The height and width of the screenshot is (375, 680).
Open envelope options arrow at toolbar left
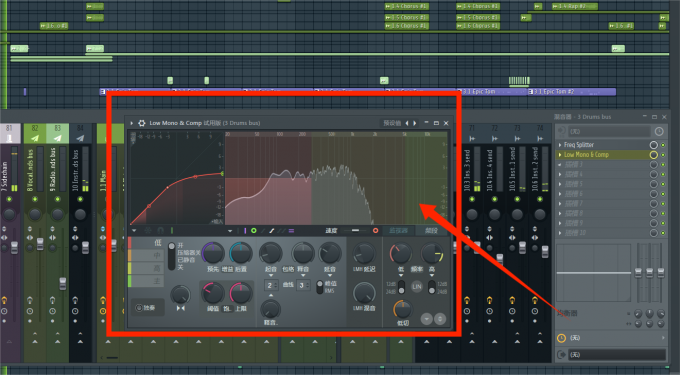tap(134, 231)
